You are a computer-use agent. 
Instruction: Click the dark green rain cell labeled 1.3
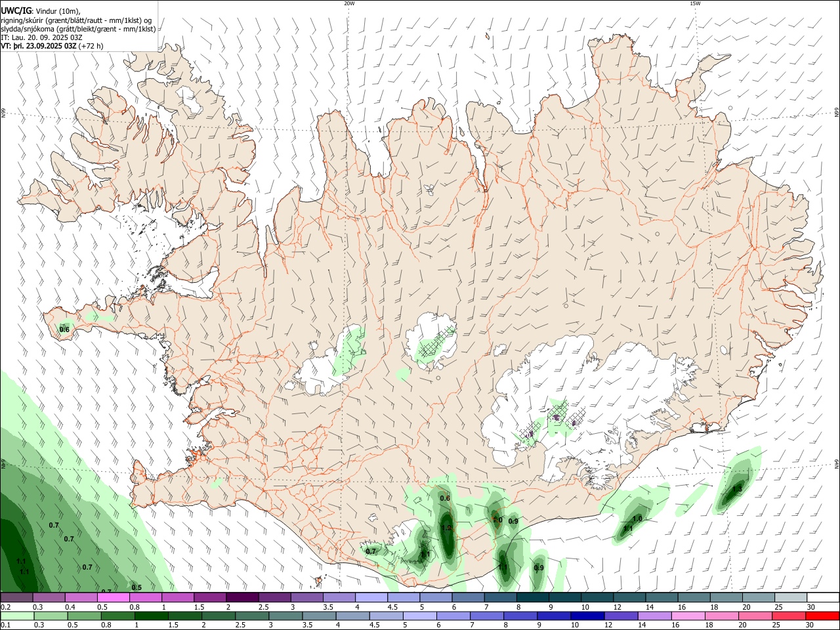735,491
